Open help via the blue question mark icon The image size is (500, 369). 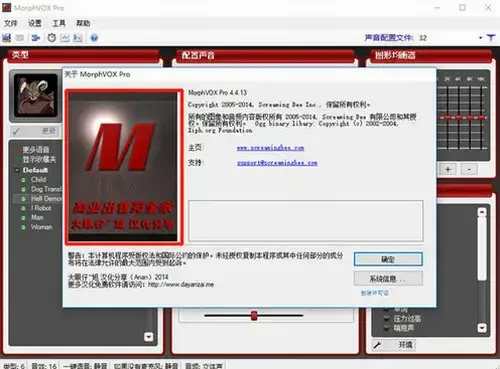(94, 38)
